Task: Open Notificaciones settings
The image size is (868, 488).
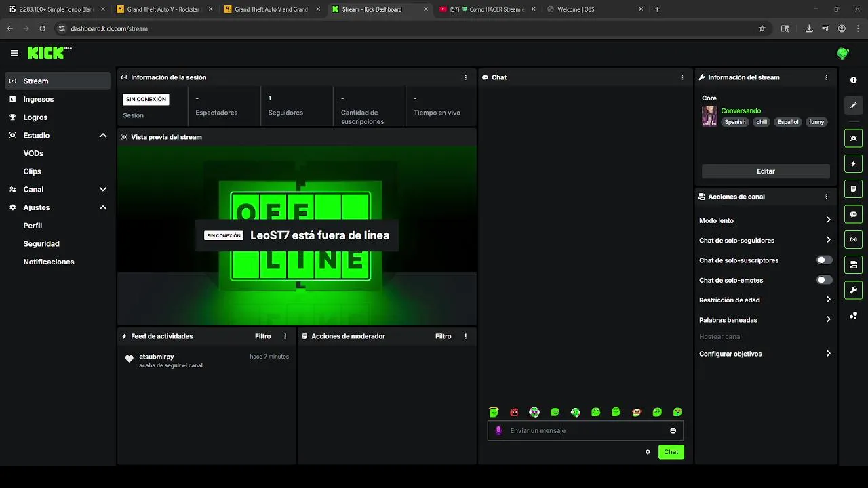Action: pyautogui.click(x=49, y=262)
